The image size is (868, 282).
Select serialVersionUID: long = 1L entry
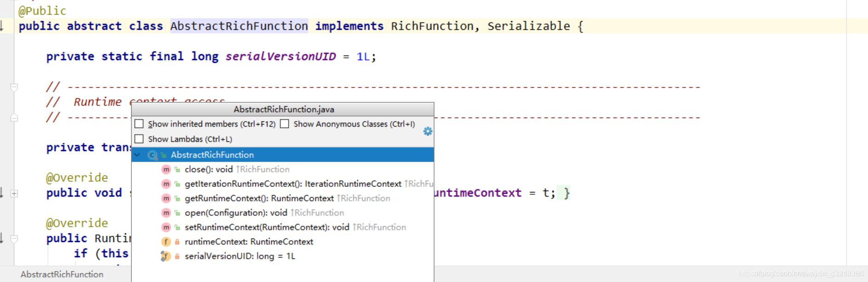tap(283, 256)
